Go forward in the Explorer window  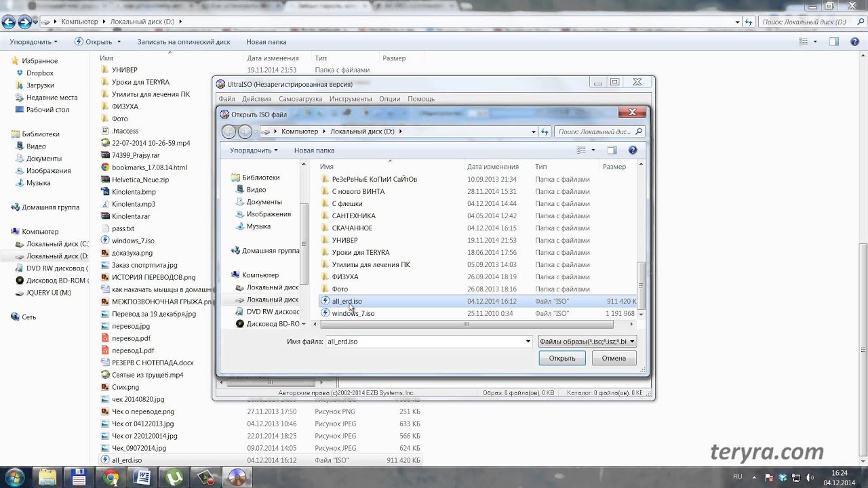click(24, 22)
